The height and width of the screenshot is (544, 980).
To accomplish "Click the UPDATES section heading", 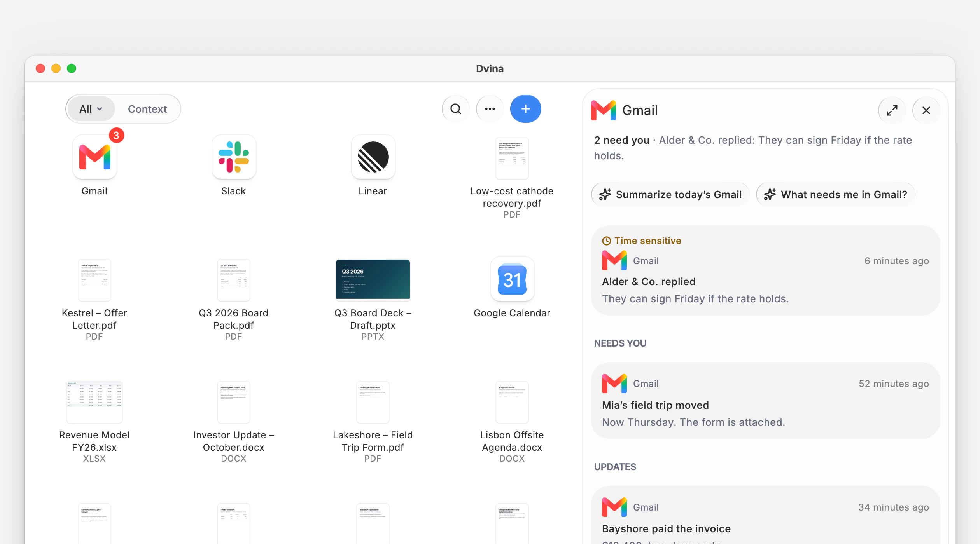I will click(x=615, y=467).
